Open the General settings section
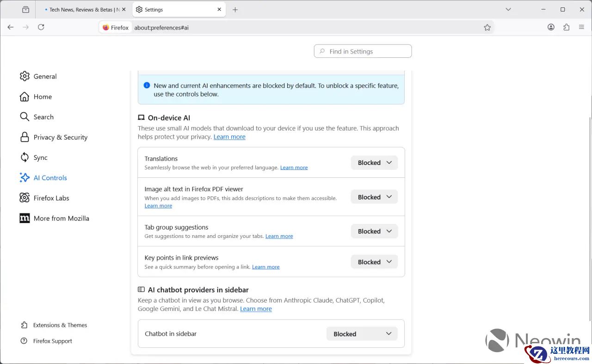 pyautogui.click(x=45, y=76)
